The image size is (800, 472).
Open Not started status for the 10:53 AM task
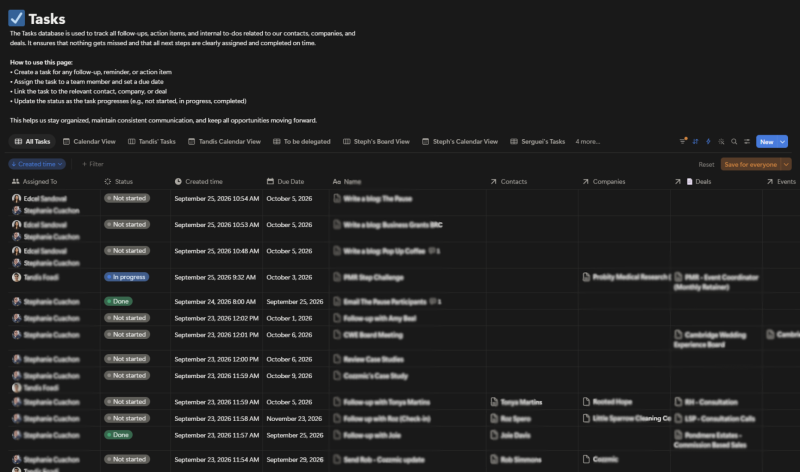click(127, 225)
